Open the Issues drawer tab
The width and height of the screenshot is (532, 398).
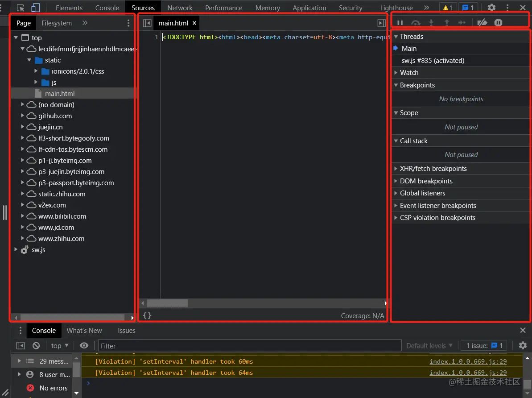point(126,331)
